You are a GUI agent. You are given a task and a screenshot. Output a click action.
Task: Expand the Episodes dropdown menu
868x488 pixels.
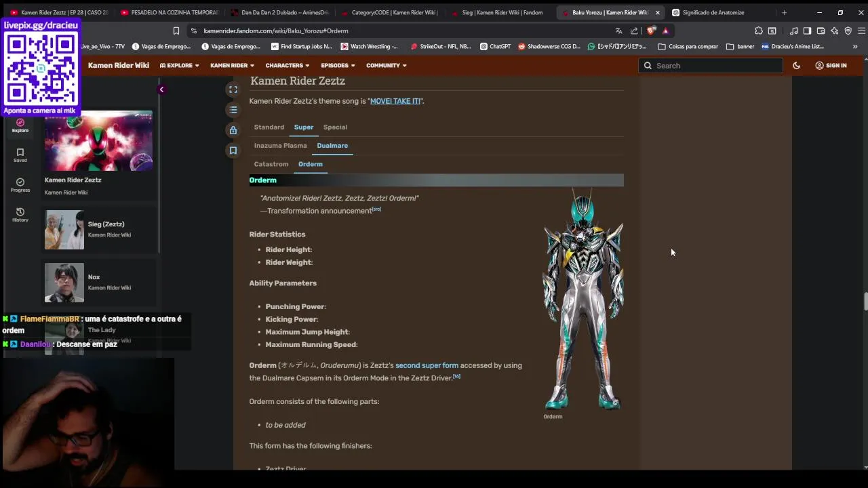pos(338,66)
